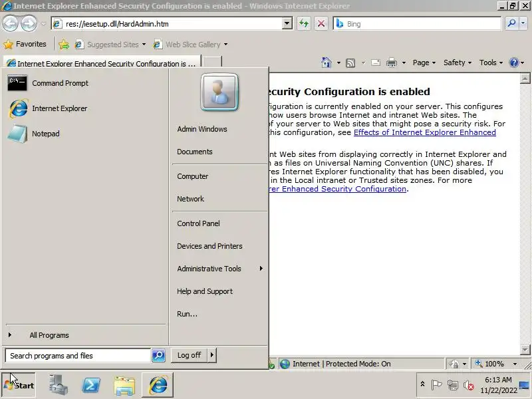Open the Page menu
Image resolution: width=532 pixels, height=399 pixels.
click(x=424, y=63)
